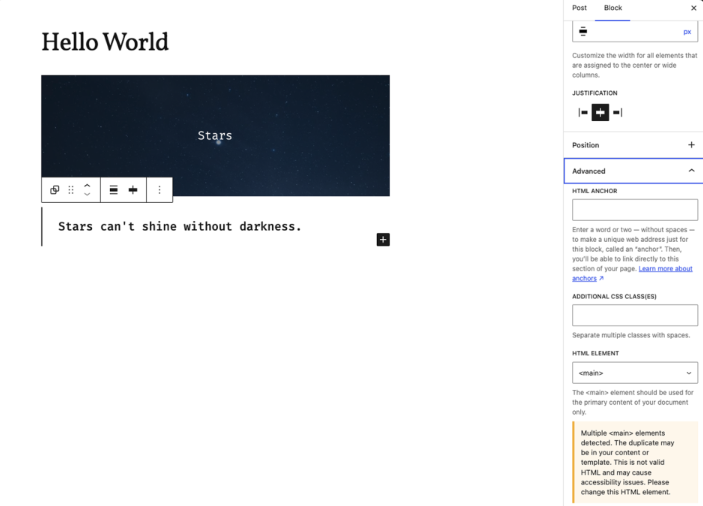Open the block alignment control in toolbar
This screenshot has height=506, width=703.
point(114,189)
